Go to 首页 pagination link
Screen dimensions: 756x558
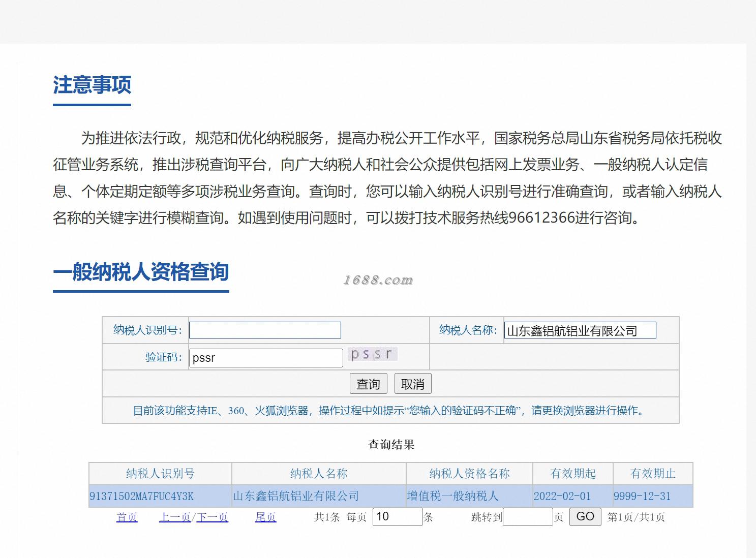coord(127,517)
